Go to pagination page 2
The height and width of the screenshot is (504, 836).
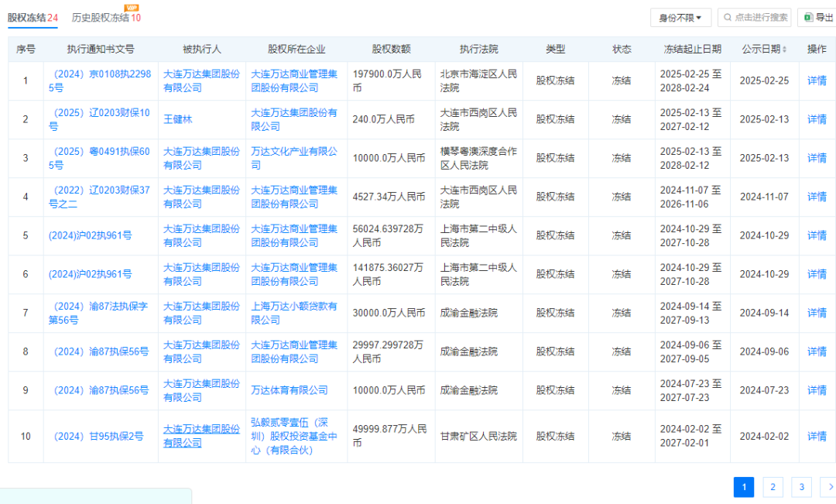tap(773, 487)
